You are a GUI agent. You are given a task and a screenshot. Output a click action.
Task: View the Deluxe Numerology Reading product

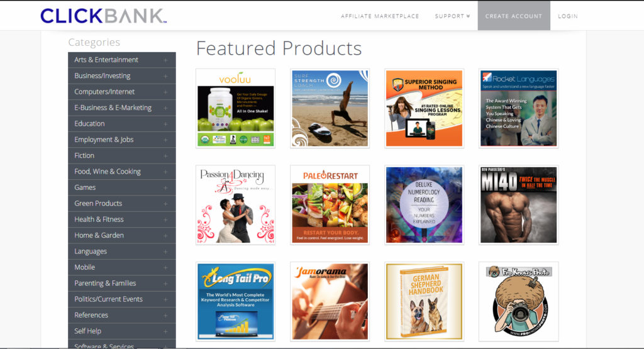424,204
